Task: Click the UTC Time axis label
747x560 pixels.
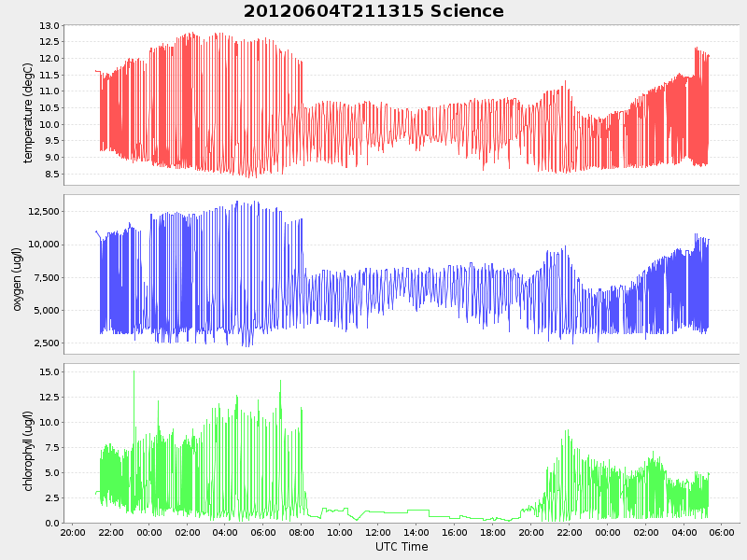Action: 402,547
